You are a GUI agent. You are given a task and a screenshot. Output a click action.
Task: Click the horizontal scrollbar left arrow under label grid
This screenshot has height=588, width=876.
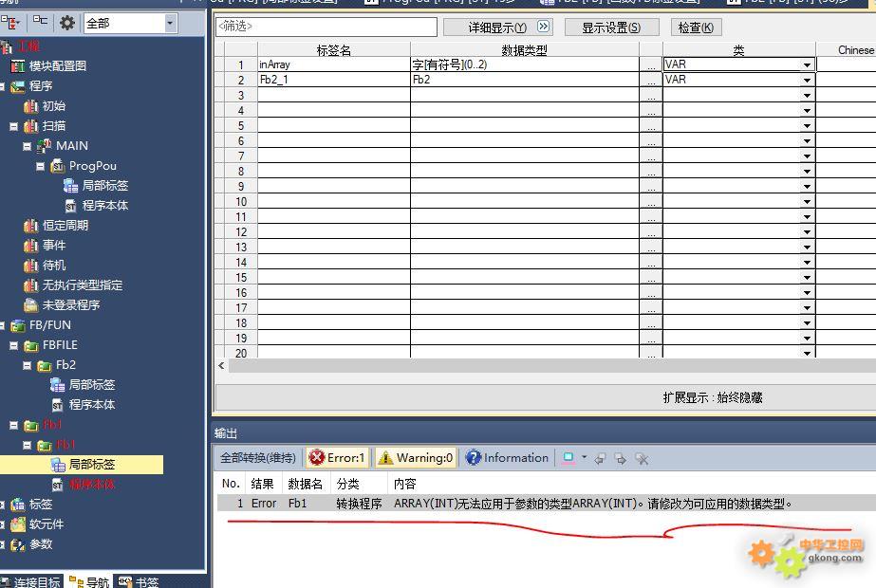(x=222, y=365)
